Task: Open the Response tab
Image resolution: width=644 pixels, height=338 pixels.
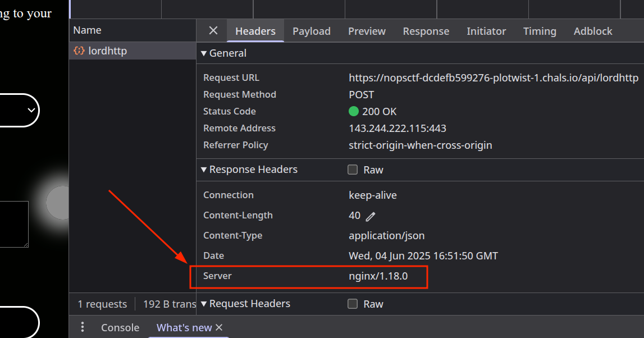Action: click(426, 31)
